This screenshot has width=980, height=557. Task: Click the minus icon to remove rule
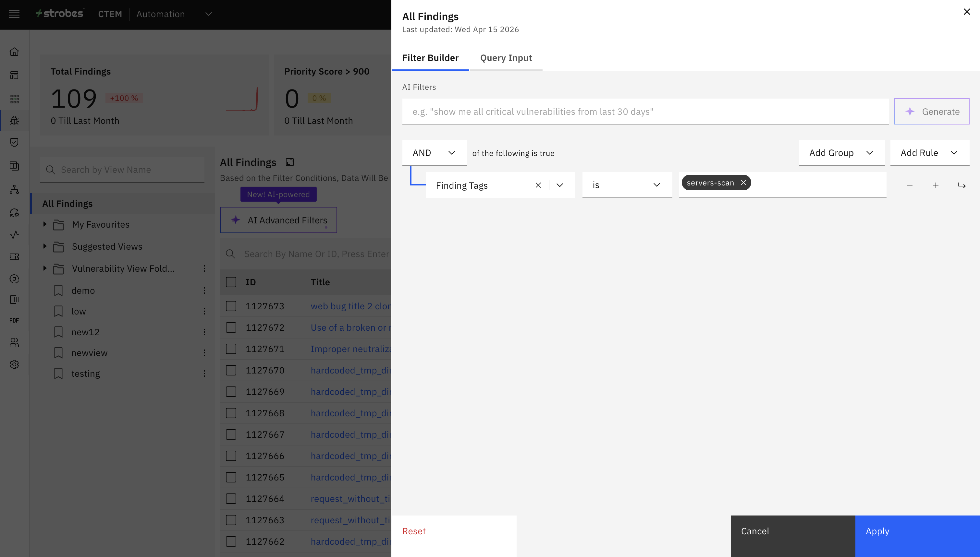[910, 185]
